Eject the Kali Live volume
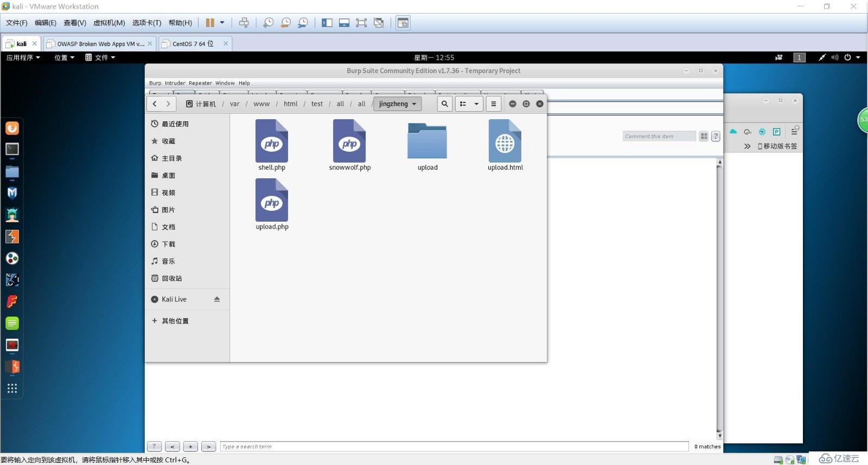 click(217, 299)
